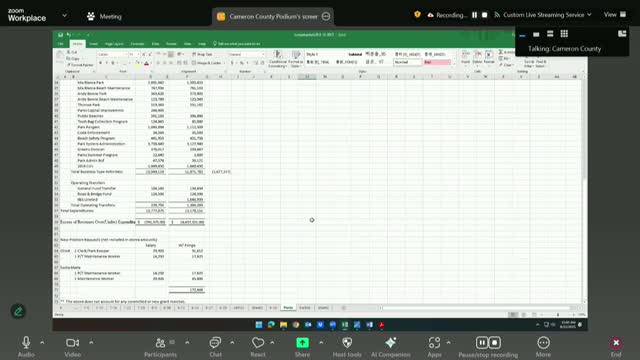This screenshot has height=360, width=640.
Task: Open Host tools shield menu
Action: 347,347
